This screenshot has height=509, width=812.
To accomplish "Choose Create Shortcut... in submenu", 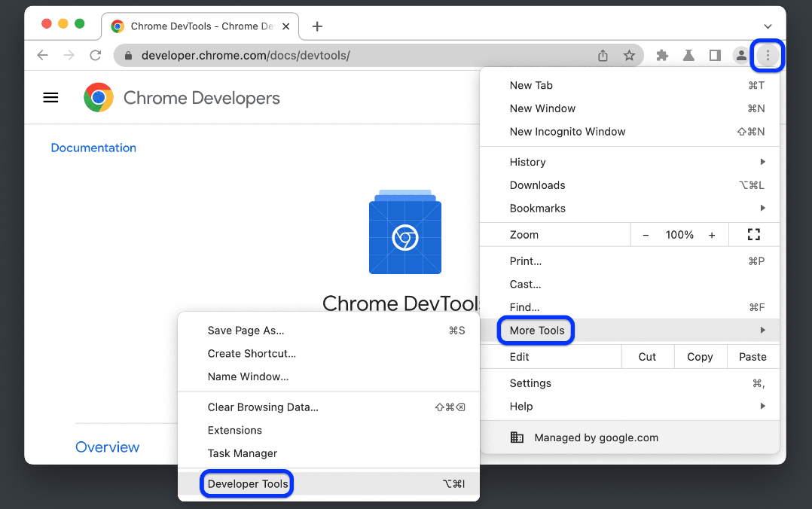I will (x=328, y=354).
